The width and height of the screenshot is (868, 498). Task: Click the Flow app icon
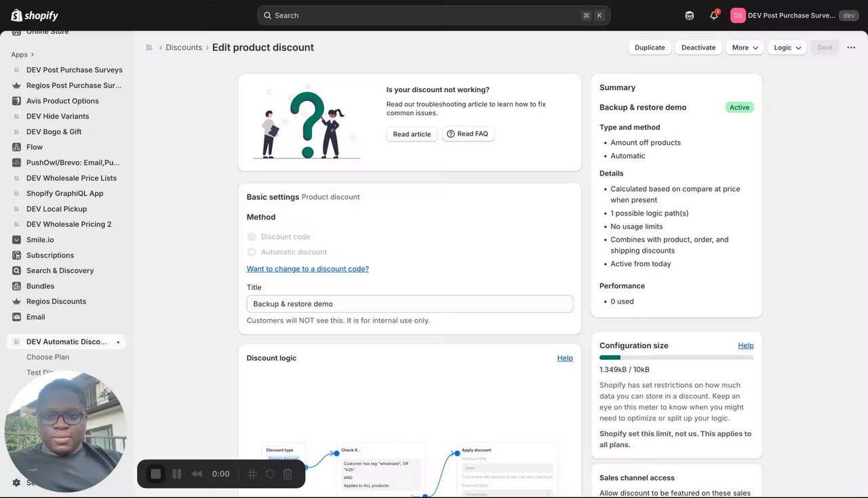[x=16, y=147]
